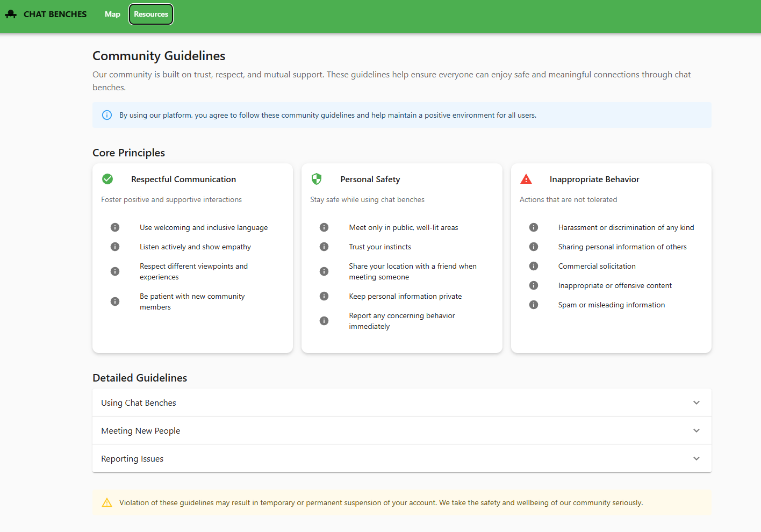Click the 'Core Principles' section heading

point(128,153)
